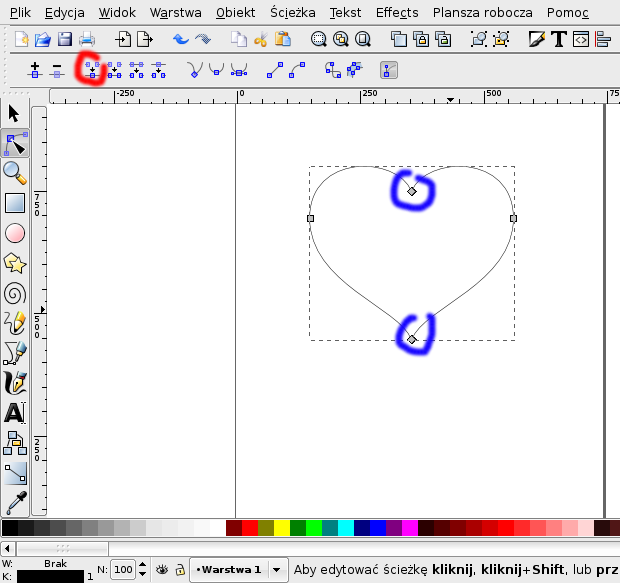Toggle the layer lock icon

point(179,569)
